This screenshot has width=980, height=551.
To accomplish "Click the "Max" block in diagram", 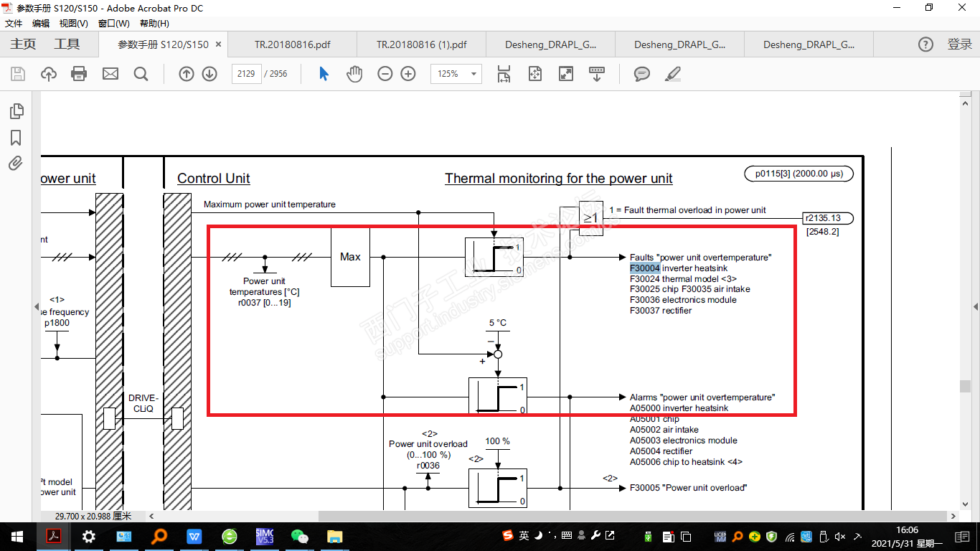I will pyautogui.click(x=350, y=257).
